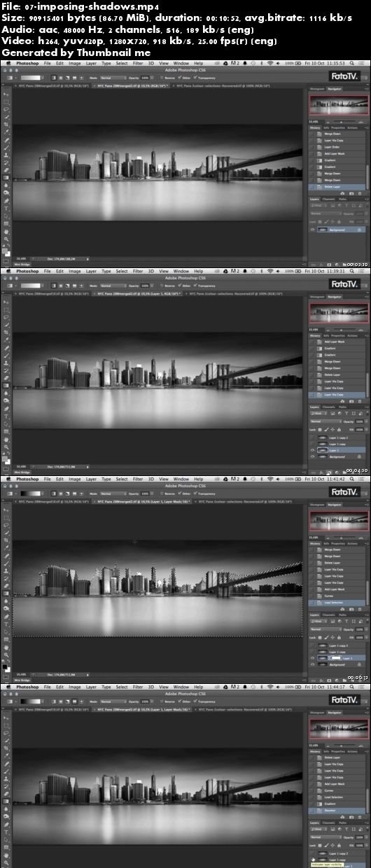
Task: Select the Clone Stamp tool in the 11:44:17 frame
Action: pos(6,778)
